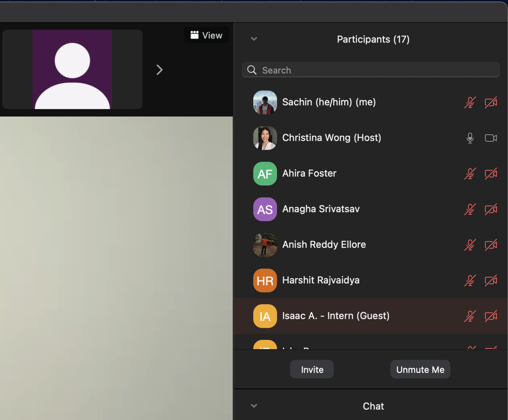Click the HR avatar for Harshit Rajvaidya

click(265, 280)
